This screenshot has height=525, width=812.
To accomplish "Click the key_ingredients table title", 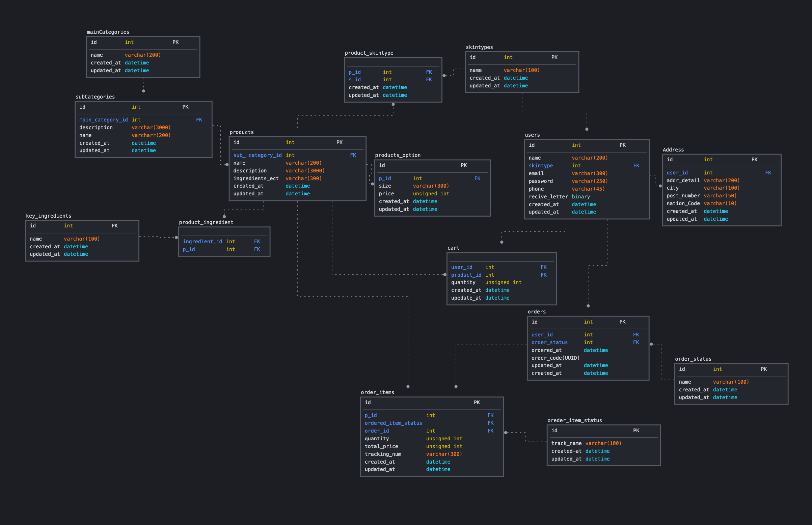I will 48,216.
